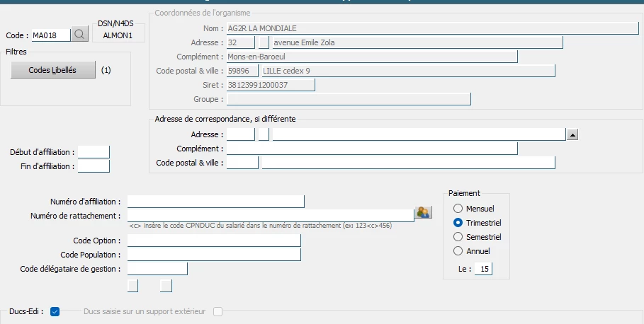Select Semestriel payment frequency
This screenshot has width=644, height=324.
coord(458,237)
